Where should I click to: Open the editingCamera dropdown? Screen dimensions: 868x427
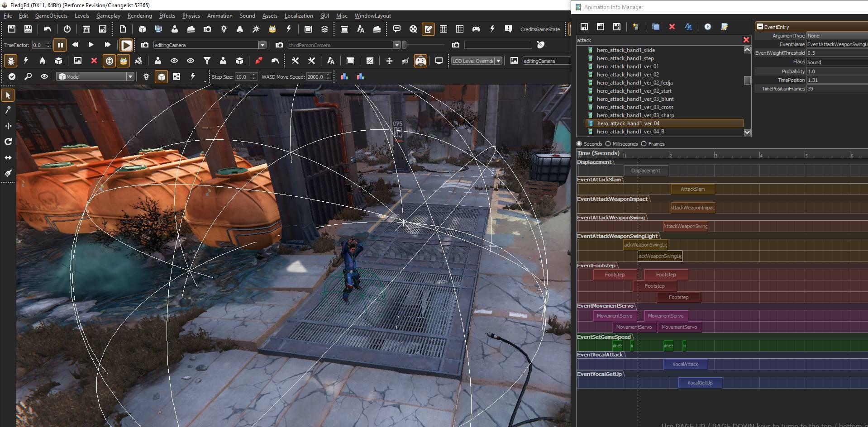[x=262, y=45]
